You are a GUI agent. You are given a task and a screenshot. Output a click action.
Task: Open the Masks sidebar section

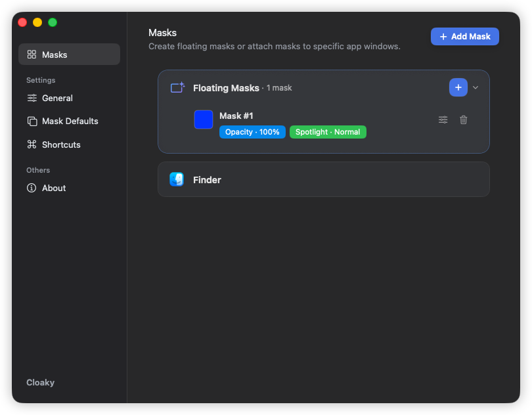[69, 55]
